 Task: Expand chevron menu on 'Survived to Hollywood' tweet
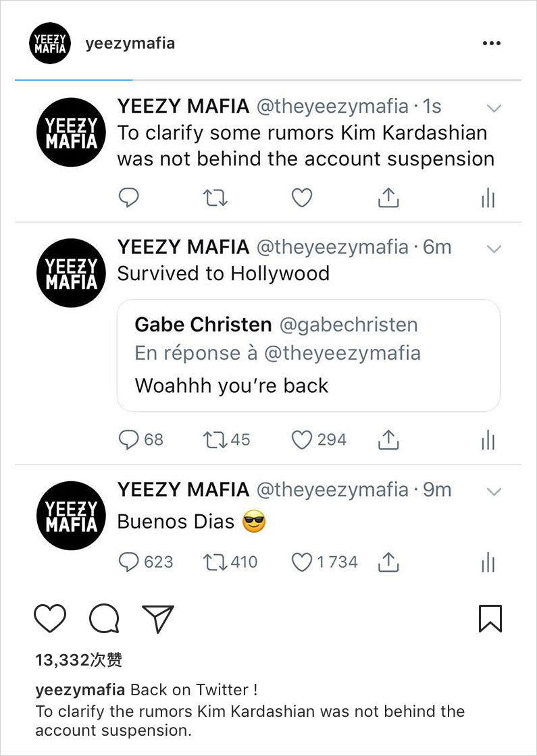494,249
